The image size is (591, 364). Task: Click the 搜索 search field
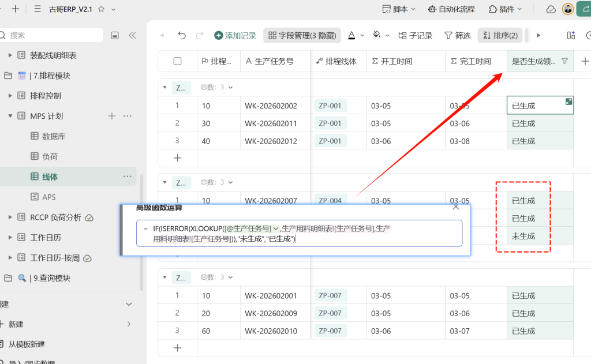click(52, 35)
